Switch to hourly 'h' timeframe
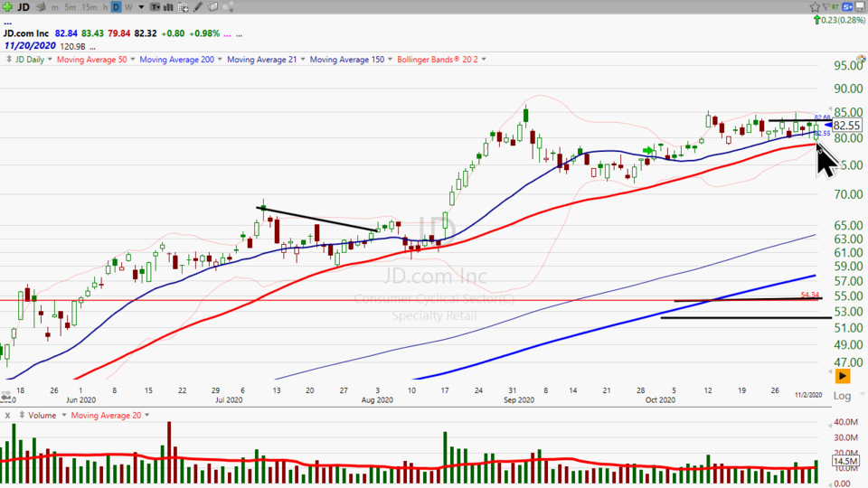This screenshot has height=488, width=868. [105, 8]
